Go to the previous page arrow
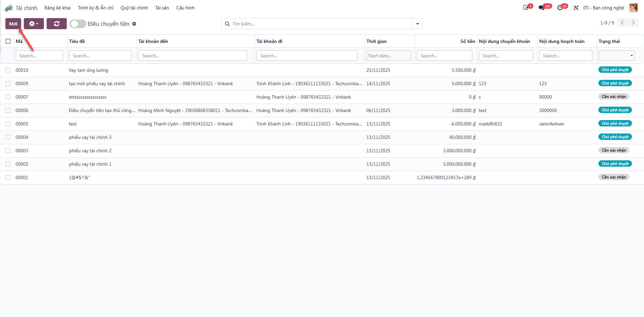 (x=622, y=22)
